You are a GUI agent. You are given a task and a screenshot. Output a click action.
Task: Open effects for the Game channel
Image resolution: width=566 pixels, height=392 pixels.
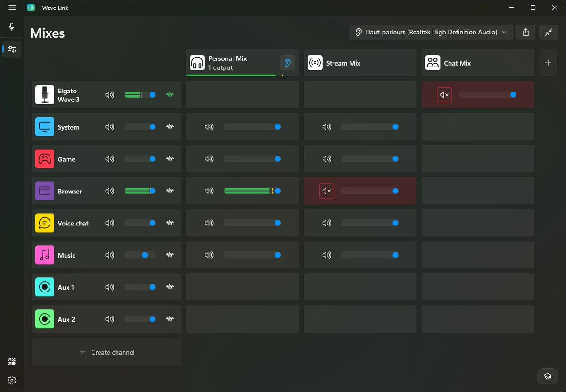coord(169,159)
